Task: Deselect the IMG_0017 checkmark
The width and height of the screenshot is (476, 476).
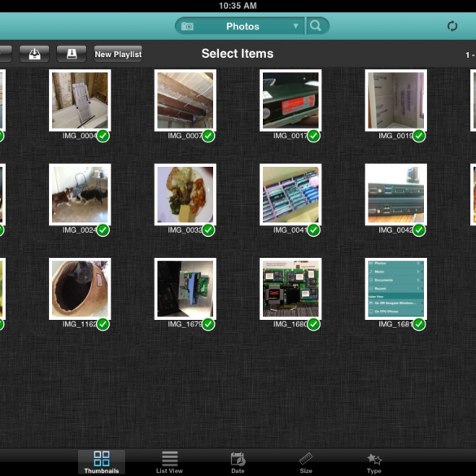Action: [x=313, y=136]
